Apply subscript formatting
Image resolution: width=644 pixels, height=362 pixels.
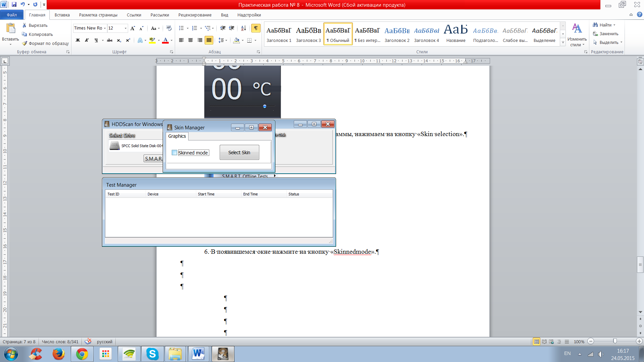119,40
